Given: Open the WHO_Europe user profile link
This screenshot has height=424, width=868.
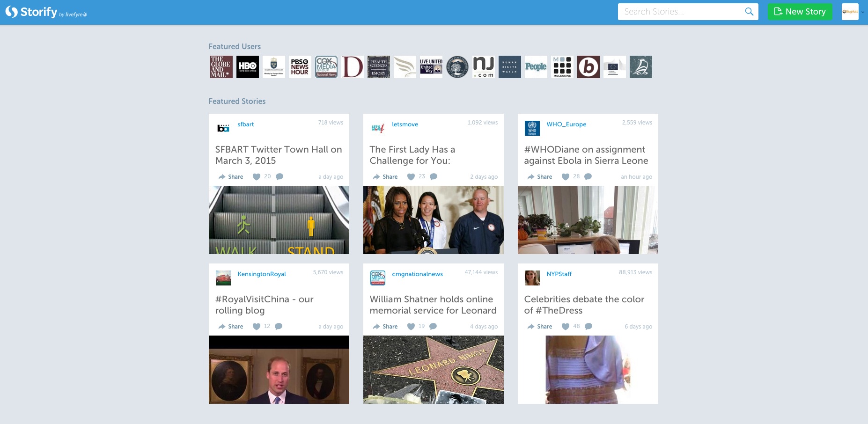Looking at the screenshot, I should [x=566, y=124].
